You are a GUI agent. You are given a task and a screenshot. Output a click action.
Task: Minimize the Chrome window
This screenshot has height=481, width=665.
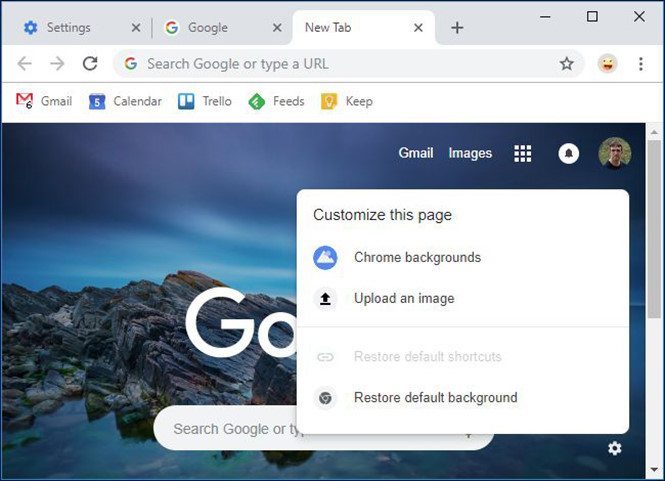point(545,17)
